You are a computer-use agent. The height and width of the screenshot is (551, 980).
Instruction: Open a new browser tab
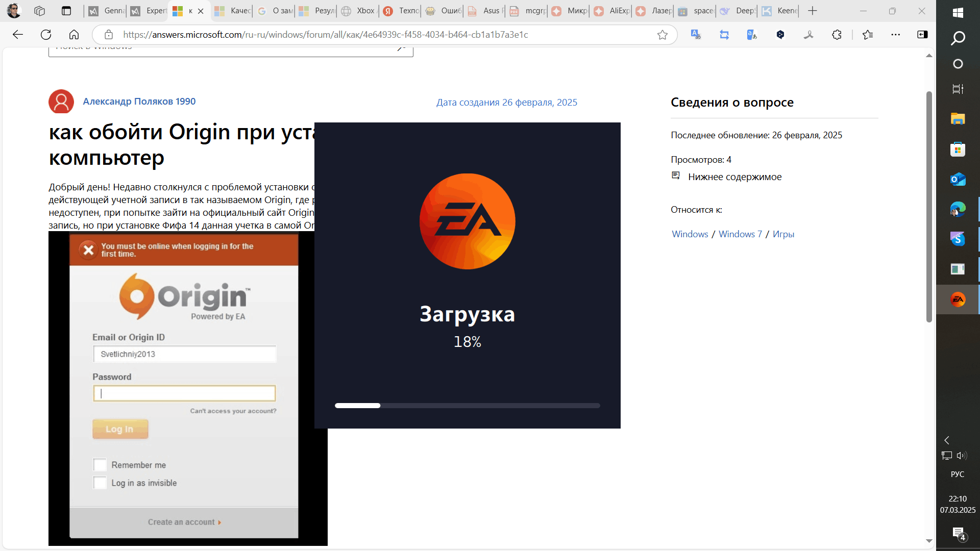[x=813, y=11]
